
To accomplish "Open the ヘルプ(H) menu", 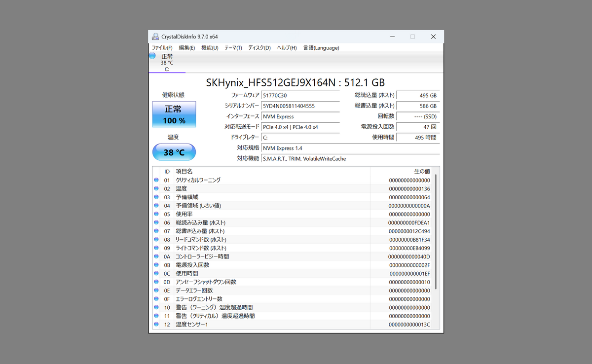I will tap(287, 48).
